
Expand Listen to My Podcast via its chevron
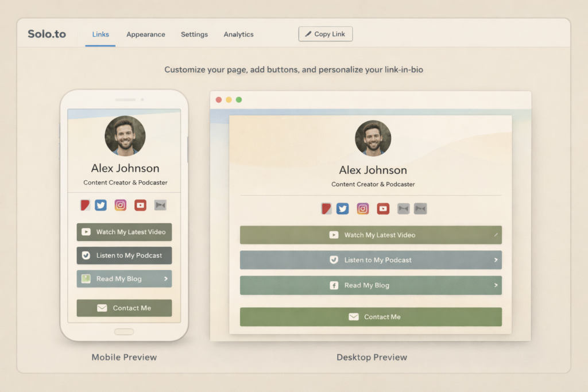495,260
